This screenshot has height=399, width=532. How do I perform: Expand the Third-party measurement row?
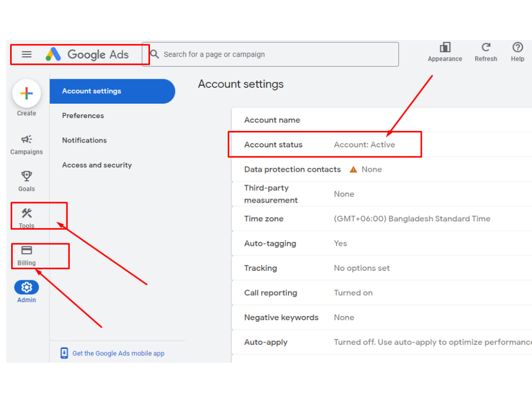pos(381,194)
